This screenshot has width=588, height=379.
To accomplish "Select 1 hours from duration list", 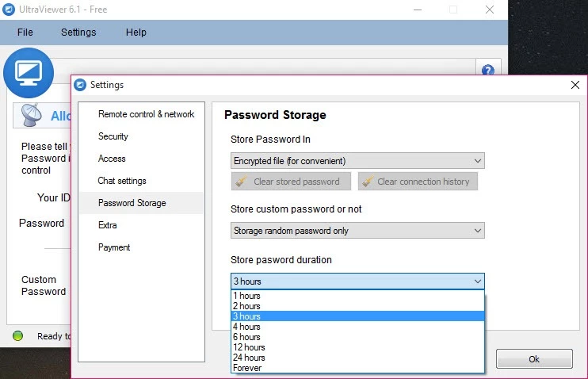I will (247, 296).
